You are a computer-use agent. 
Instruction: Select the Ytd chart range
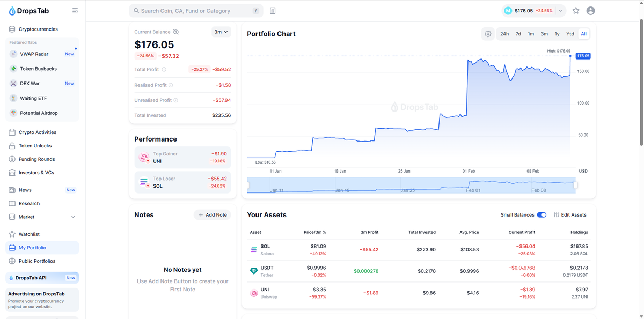tap(570, 34)
